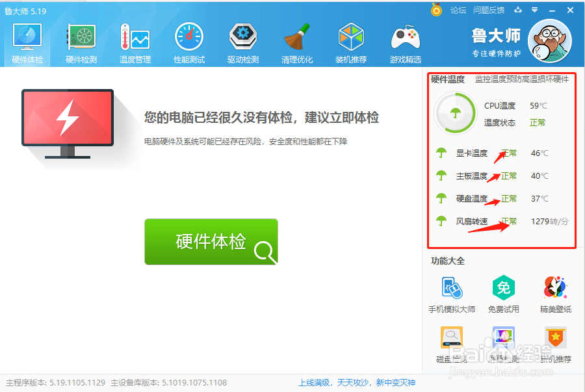Browse 游戏精选 via its gamepad icon
This screenshot has width=585, height=392.
tap(405, 40)
